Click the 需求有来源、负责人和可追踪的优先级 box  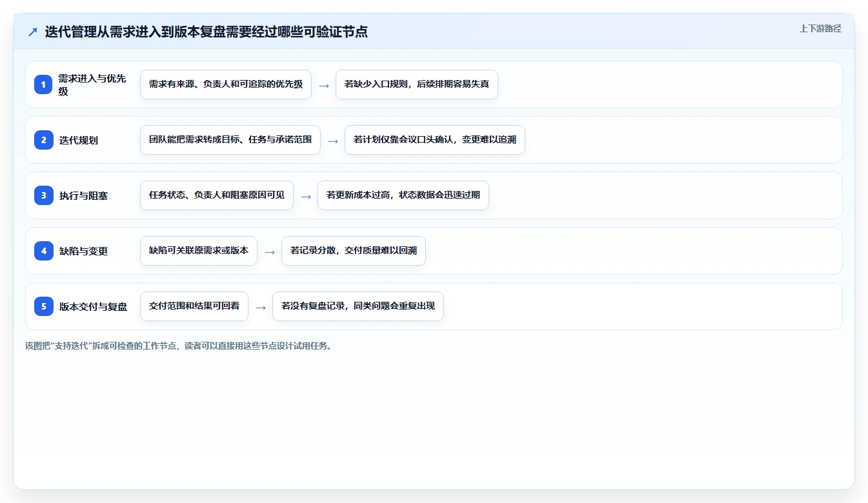(226, 84)
